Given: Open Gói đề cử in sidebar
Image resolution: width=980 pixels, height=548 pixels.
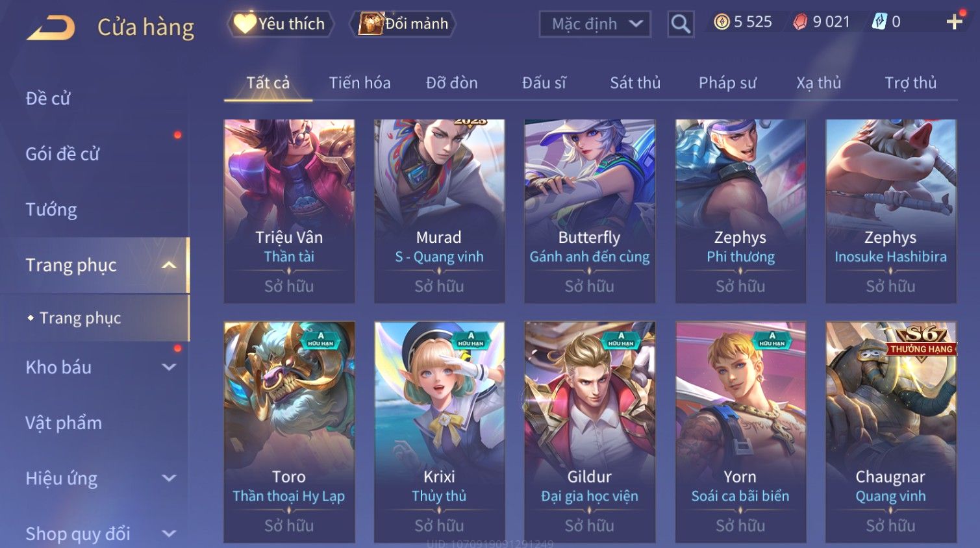Looking at the screenshot, I should (x=62, y=154).
